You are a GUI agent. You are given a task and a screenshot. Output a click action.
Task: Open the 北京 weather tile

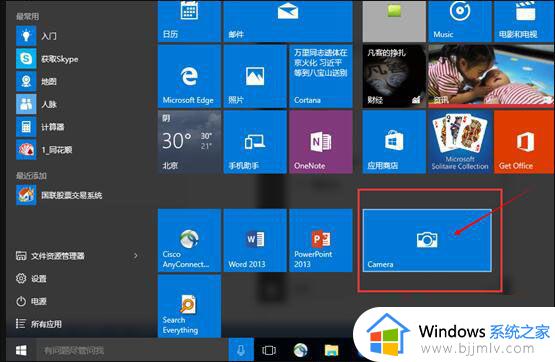pyautogui.click(x=189, y=142)
